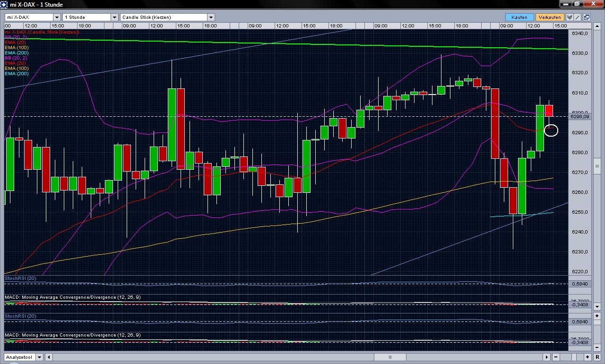The image size is (605, 364).
Task: Open the mi X-DAX instrument dropdown arrow
Action: [x=57, y=17]
